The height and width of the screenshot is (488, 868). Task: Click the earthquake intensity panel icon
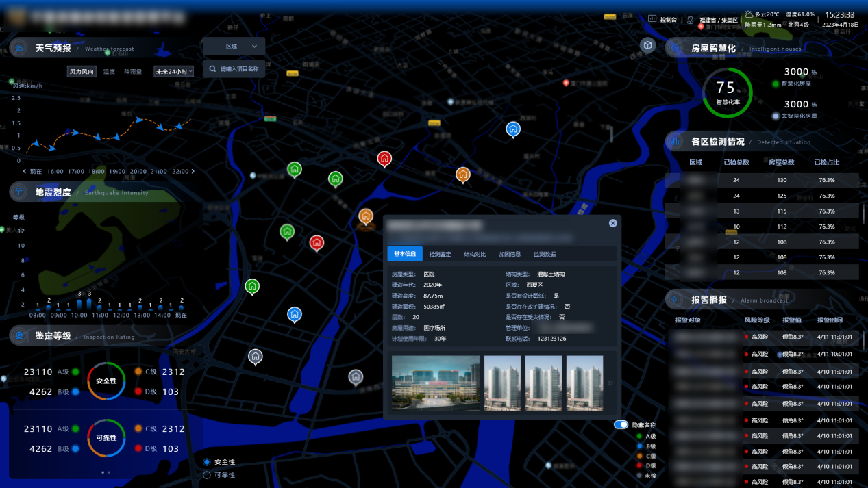tap(20, 192)
